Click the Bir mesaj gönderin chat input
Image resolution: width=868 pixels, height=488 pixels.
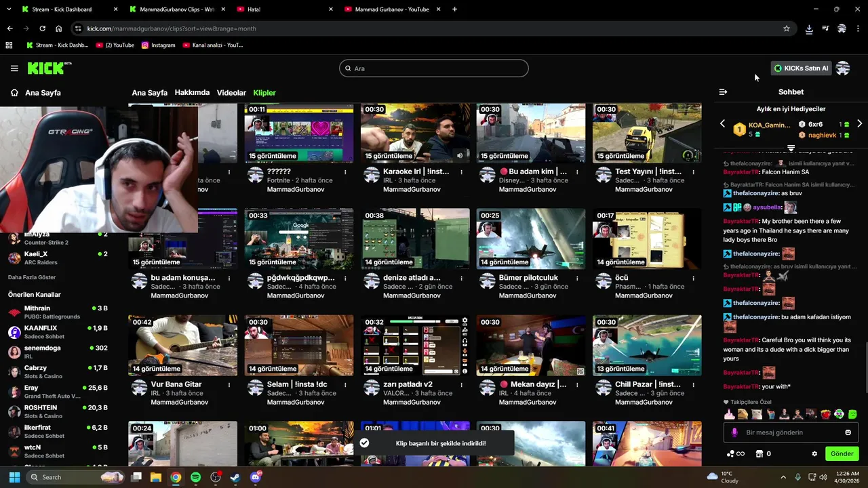tap(790, 432)
